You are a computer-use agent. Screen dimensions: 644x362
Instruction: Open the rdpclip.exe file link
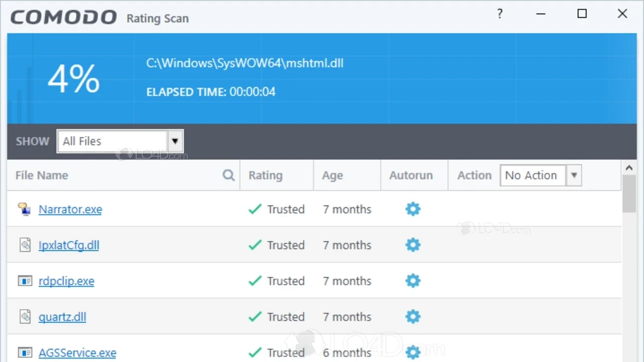pyautogui.click(x=66, y=281)
